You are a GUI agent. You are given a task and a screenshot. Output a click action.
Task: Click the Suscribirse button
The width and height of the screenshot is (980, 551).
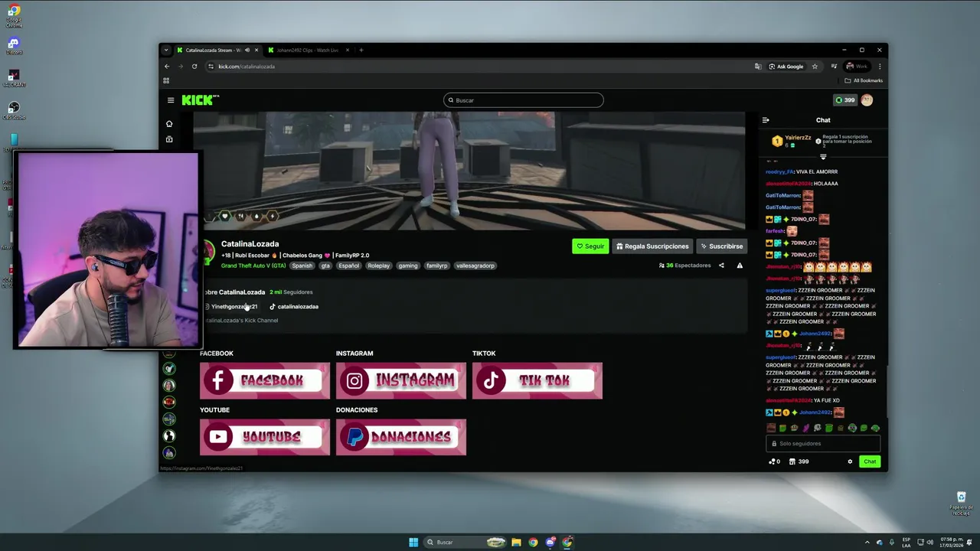click(x=721, y=246)
